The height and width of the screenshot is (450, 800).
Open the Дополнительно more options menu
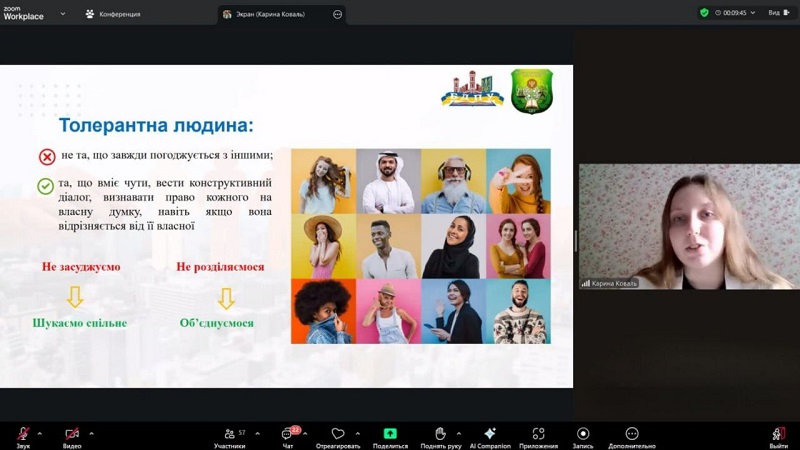[x=632, y=434]
